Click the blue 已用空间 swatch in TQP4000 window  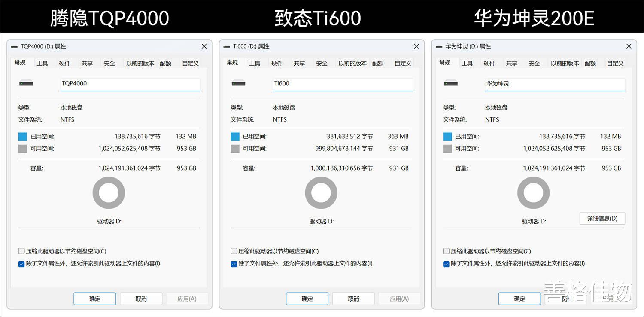[23, 137]
